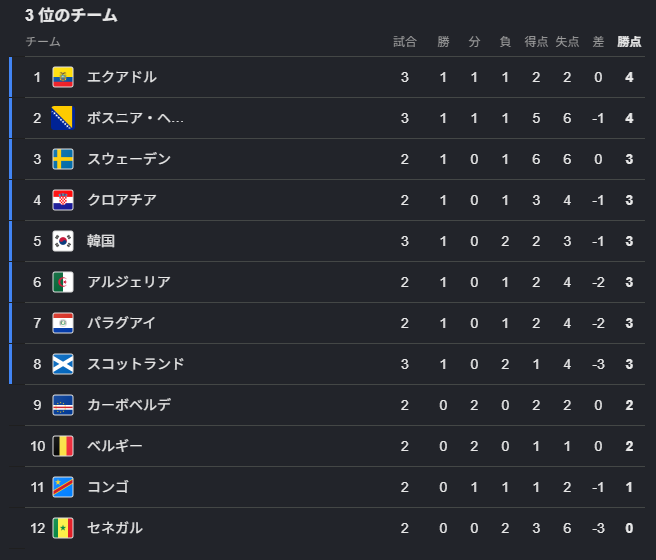Click the Algeria flag icon
The image size is (656, 560).
pos(63,282)
